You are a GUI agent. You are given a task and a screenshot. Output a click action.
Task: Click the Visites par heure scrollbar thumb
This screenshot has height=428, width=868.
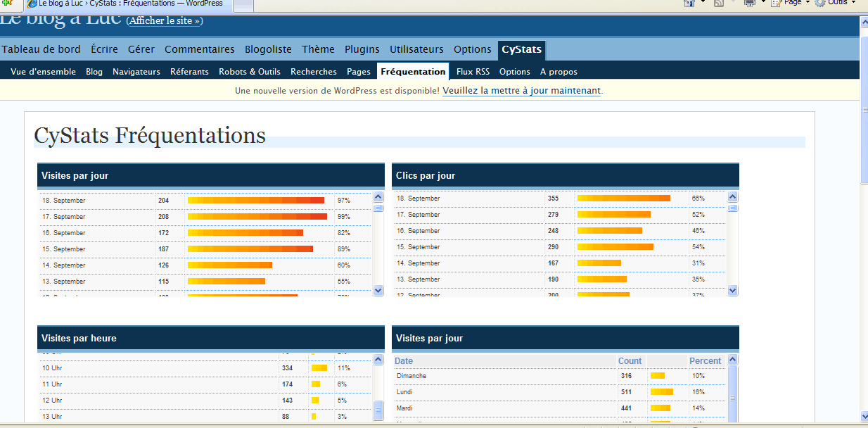point(378,409)
